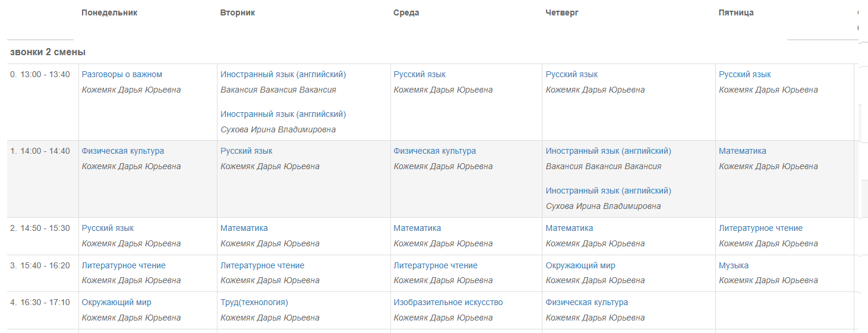The width and height of the screenshot is (868, 333).
Task: Open Wednesday's Физическая культура lesson link
Action: click(435, 151)
